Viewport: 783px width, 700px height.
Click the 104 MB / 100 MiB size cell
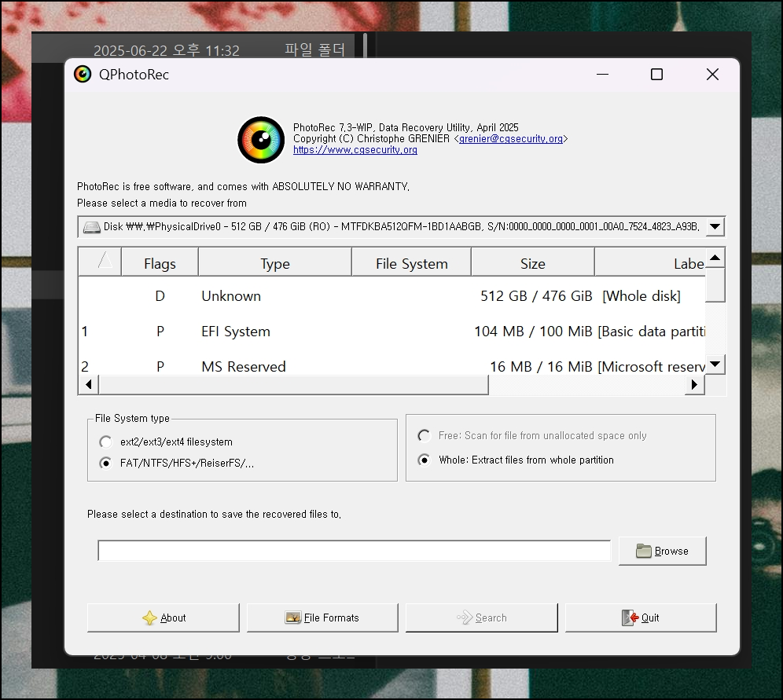click(533, 332)
